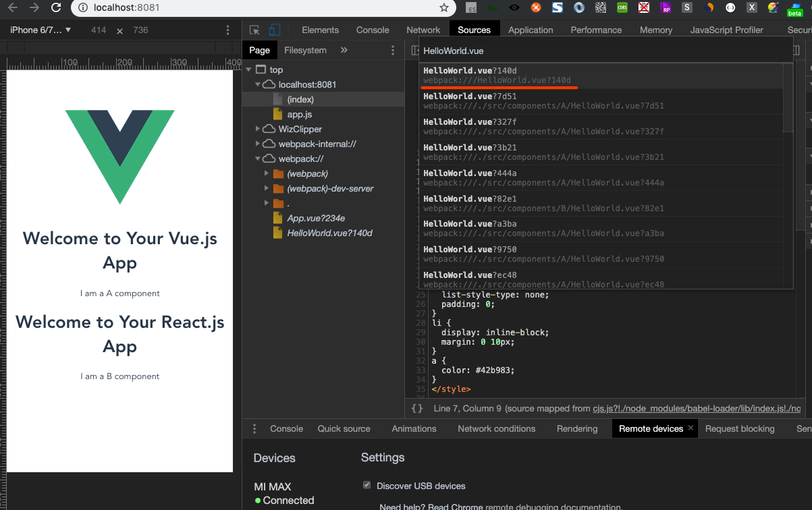
Task: Click the browser forward arrow
Action: 34,8
